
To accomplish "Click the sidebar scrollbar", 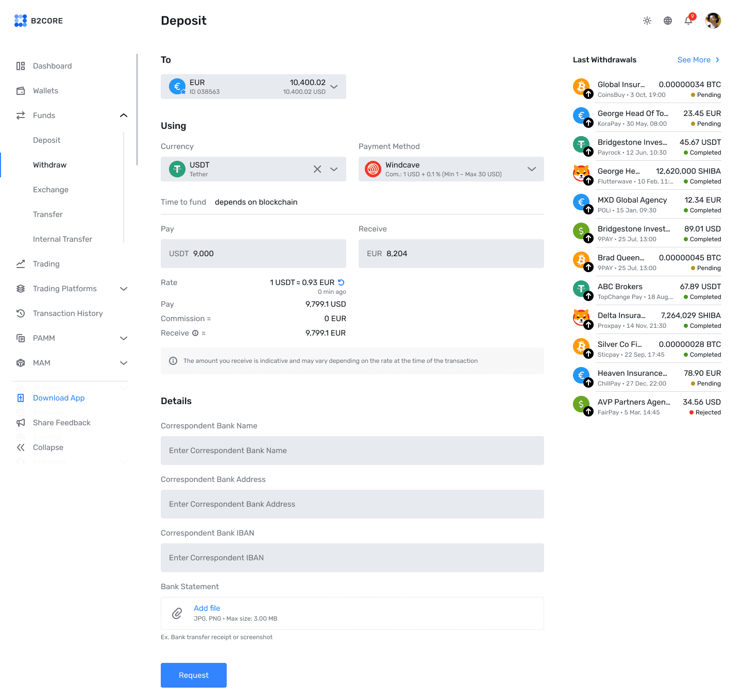I will [137, 109].
